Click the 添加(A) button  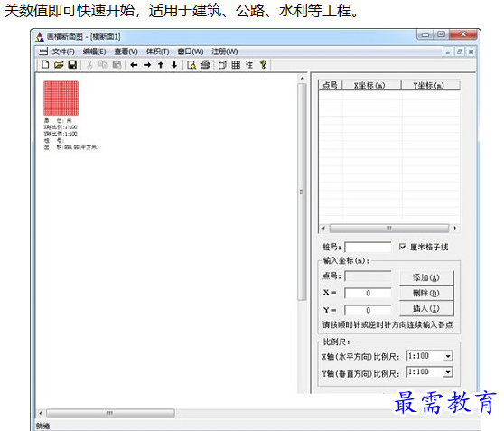(x=426, y=277)
